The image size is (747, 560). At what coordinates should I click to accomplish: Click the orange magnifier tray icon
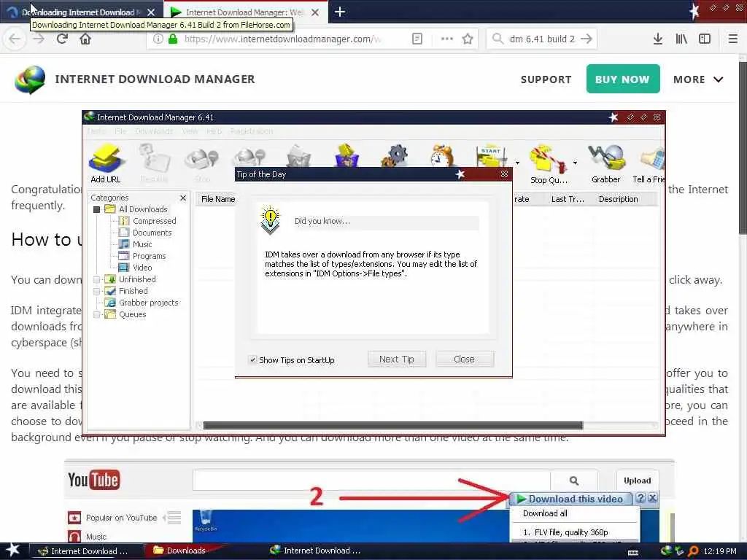click(693, 551)
